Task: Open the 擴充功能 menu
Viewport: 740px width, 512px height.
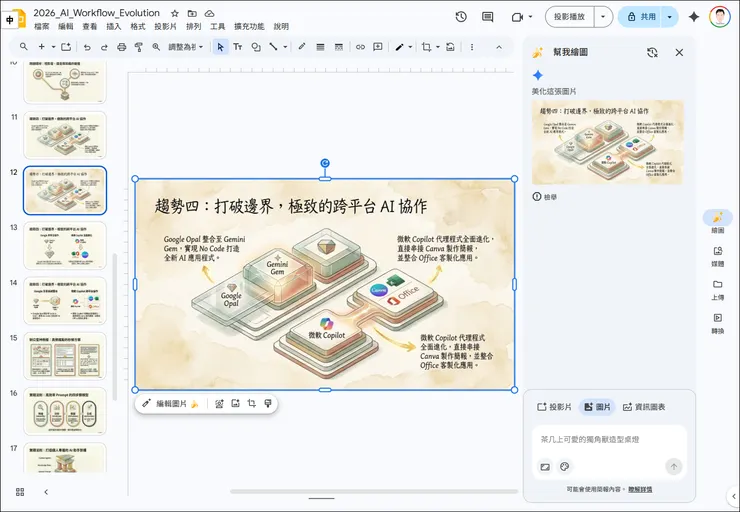Action: coord(249,26)
